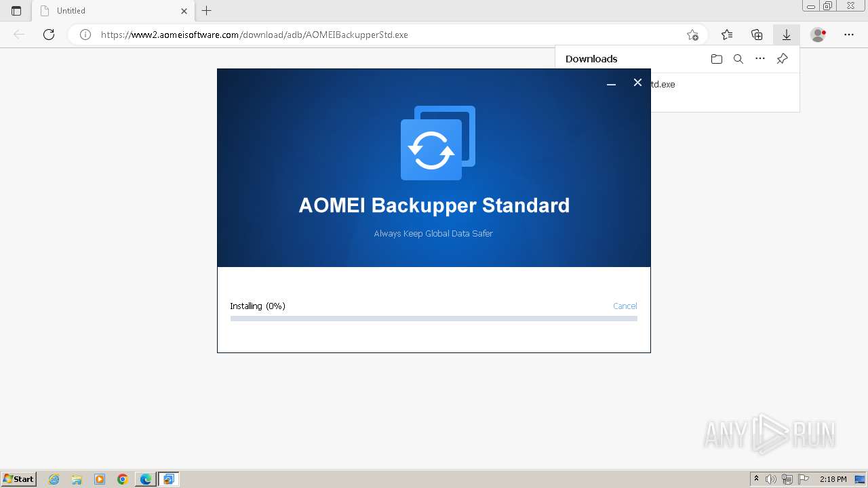This screenshot has width=868, height=488.
Task: View site information icon in address bar
Action: tap(85, 35)
